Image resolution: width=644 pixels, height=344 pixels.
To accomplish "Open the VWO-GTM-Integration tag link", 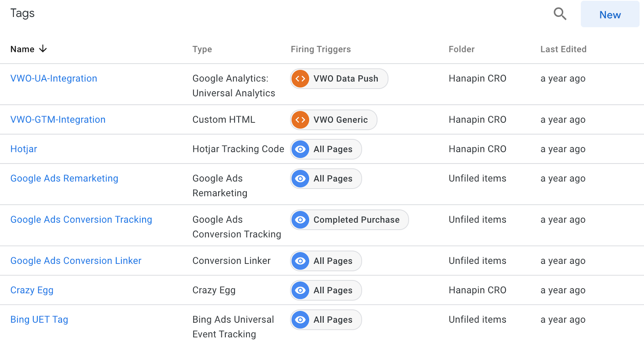I will (x=58, y=120).
